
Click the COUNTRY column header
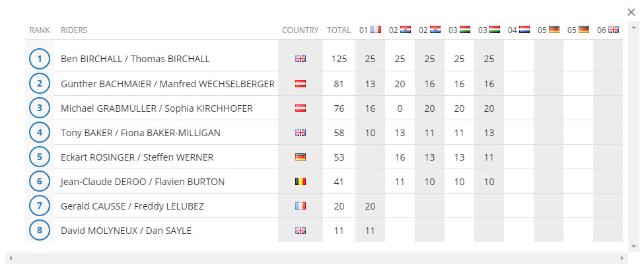pyautogui.click(x=301, y=30)
